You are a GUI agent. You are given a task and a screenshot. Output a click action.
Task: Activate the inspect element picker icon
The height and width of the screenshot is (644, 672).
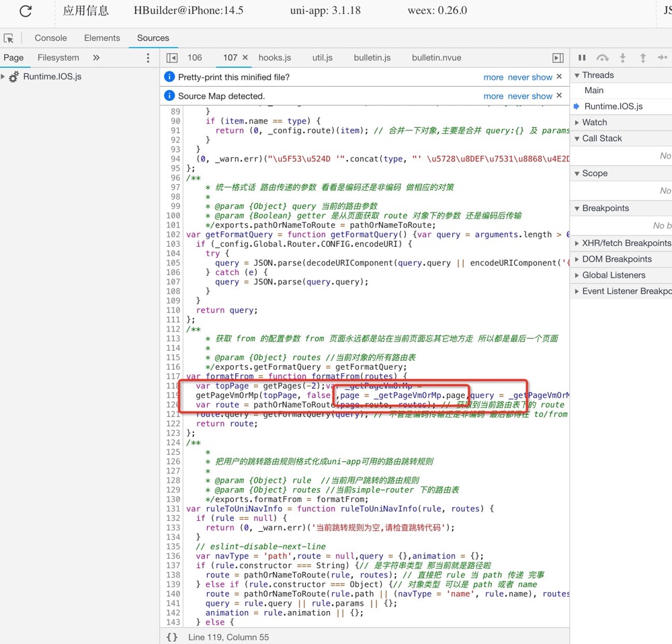point(9,38)
